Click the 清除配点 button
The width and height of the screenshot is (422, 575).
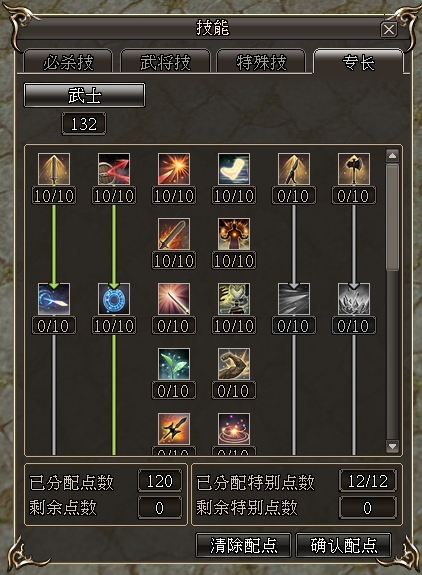(x=243, y=545)
